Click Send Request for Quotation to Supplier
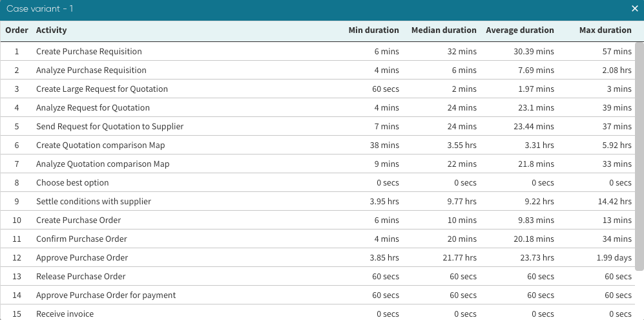The height and width of the screenshot is (320, 644). coord(110,127)
